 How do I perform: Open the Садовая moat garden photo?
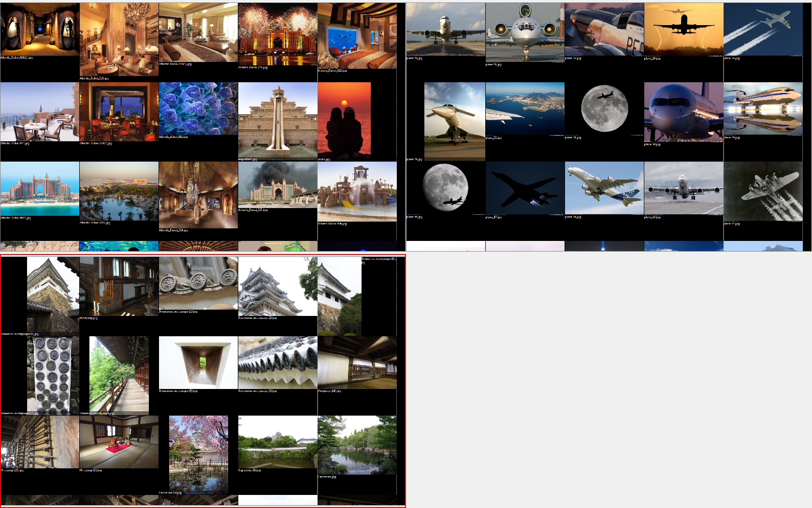coord(278,442)
